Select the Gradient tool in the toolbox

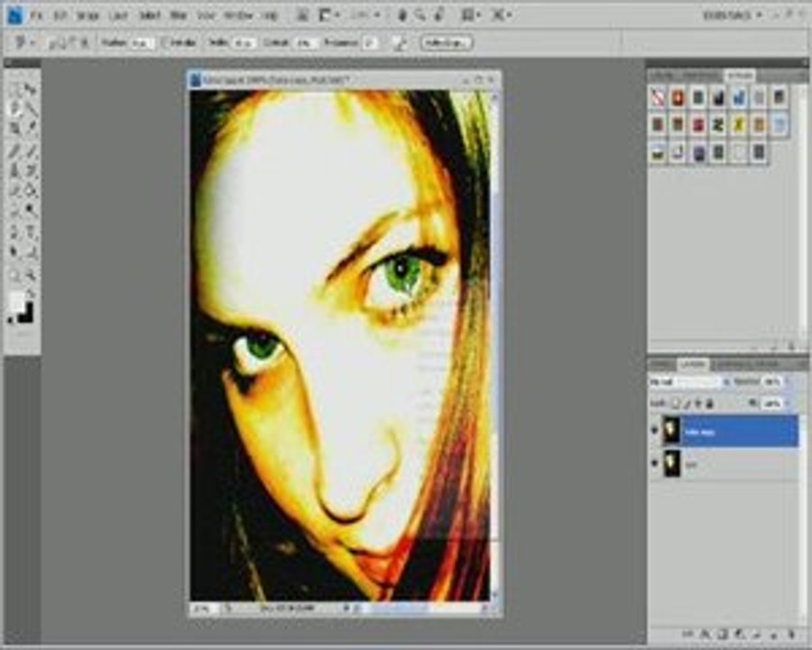pyautogui.click(x=31, y=190)
